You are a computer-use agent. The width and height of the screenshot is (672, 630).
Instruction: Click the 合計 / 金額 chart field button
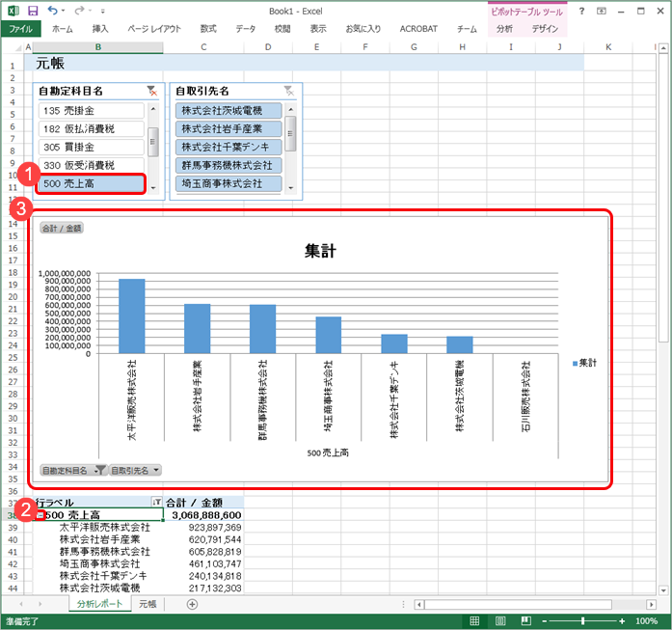tap(62, 228)
